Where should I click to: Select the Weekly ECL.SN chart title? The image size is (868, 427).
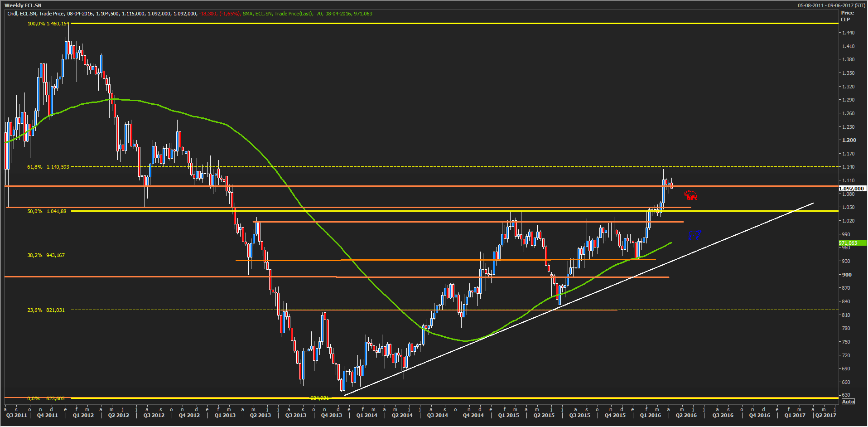click(23, 5)
